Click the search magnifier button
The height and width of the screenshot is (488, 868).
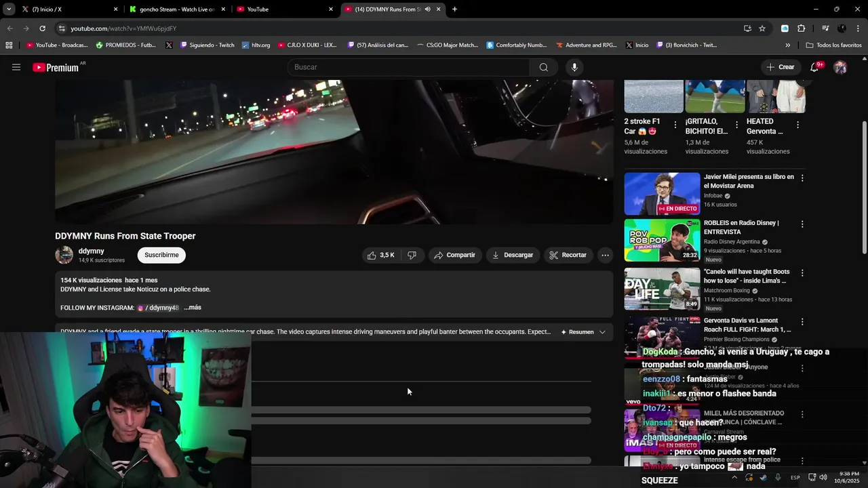(543, 67)
